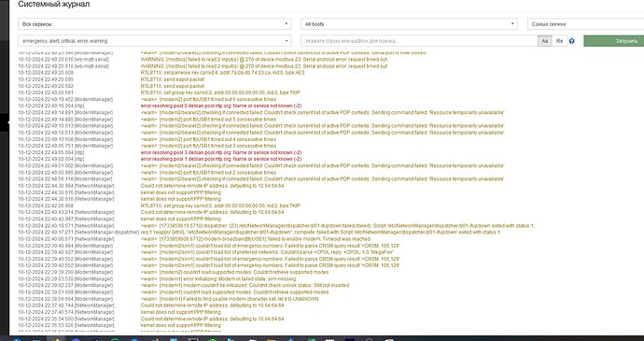Select 'SIM not inserted' warning message
This screenshot has width=644, height=341.
coord(245,286)
